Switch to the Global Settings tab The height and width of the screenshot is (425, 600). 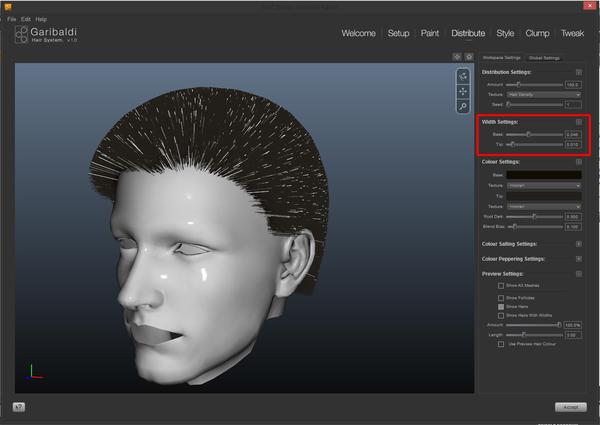[544, 58]
